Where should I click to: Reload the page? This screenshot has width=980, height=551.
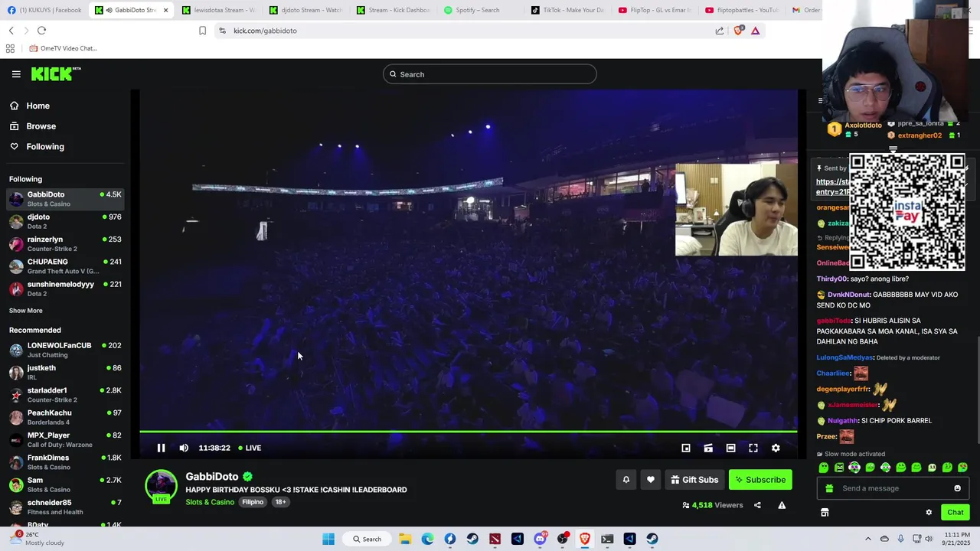pos(41,31)
